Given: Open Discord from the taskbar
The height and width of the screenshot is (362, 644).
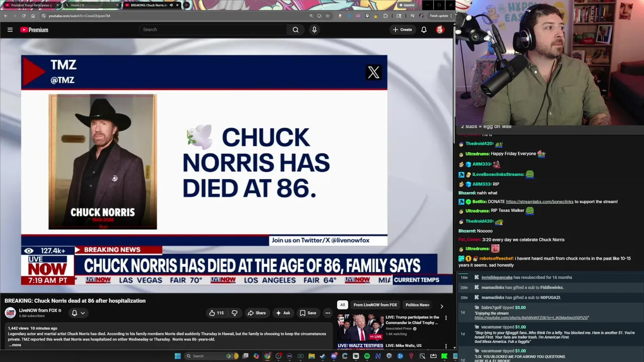Looking at the screenshot, I should coord(334,356).
